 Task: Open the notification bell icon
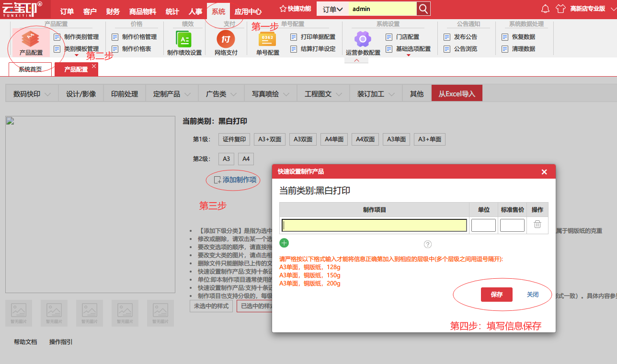point(545,9)
